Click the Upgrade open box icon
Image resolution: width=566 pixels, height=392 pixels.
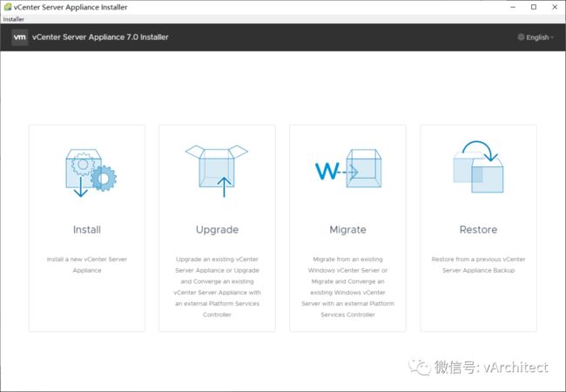[x=217, y=171]
